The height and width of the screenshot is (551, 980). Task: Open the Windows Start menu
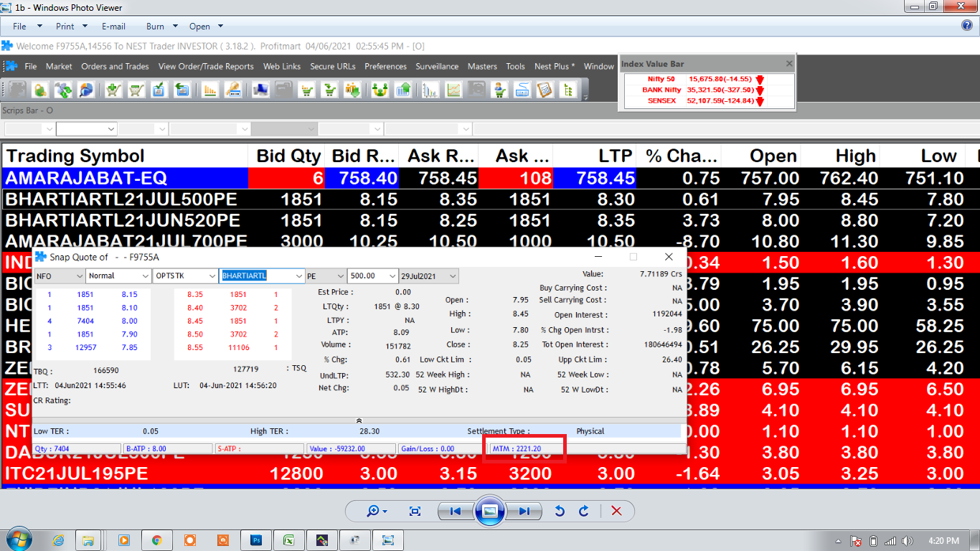click(x=18, y=540)
